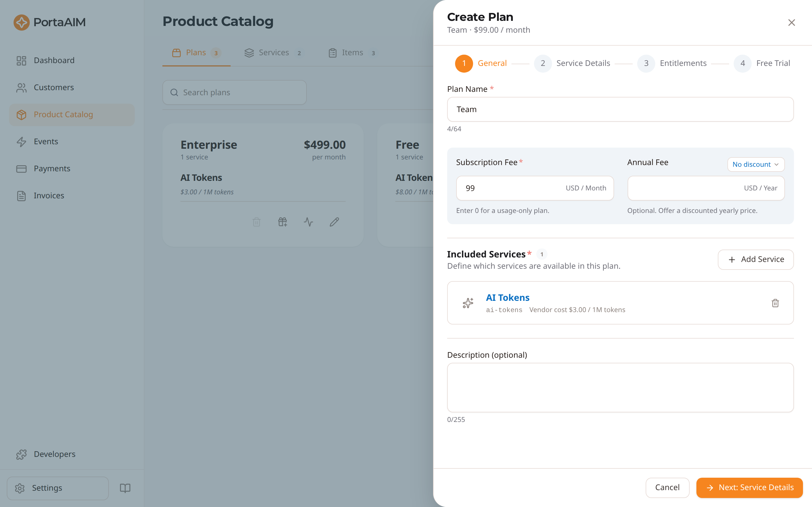Focus the Annual Fee input field
The height and width of the screenshot is (507, 812).
coord(706,188)
